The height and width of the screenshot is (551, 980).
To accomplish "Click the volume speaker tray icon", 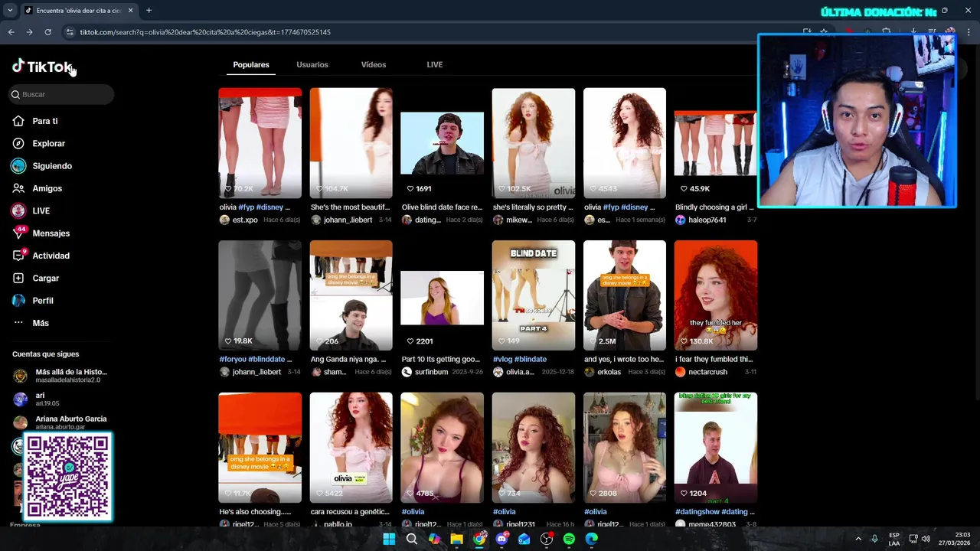I will pyautogui.click(x=926, y=539).
